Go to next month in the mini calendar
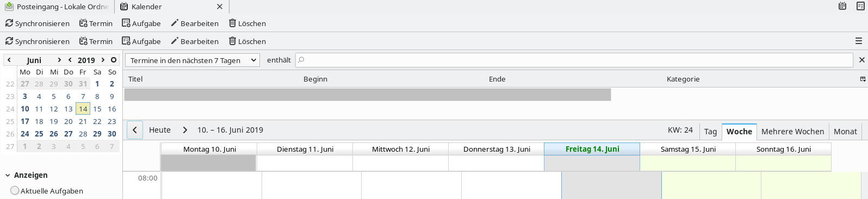Screen dimensions: 868x199 [59, 60]
